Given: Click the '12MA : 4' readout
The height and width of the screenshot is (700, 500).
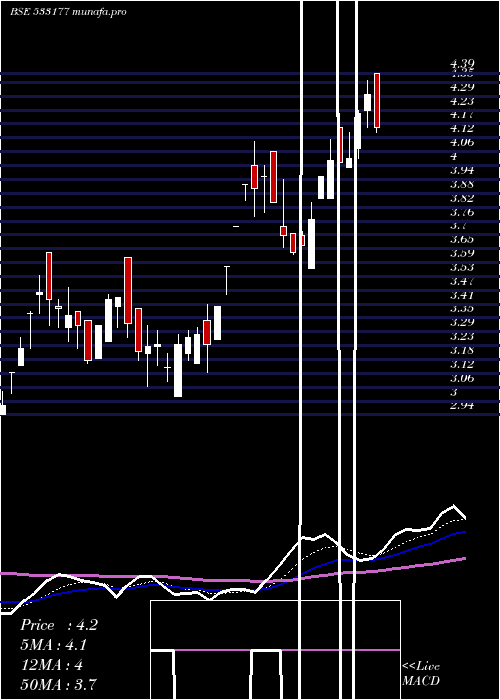Looking at the screenshot, I should (52, 665).
